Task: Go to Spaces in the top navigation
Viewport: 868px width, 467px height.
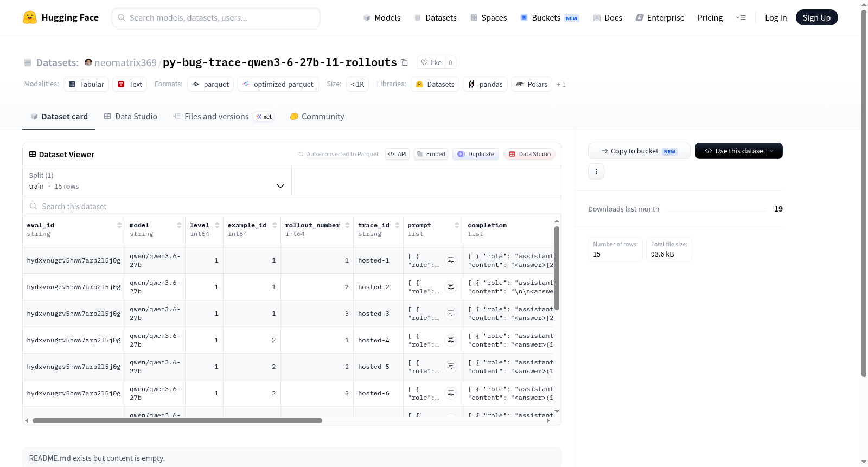Action: 489,17
